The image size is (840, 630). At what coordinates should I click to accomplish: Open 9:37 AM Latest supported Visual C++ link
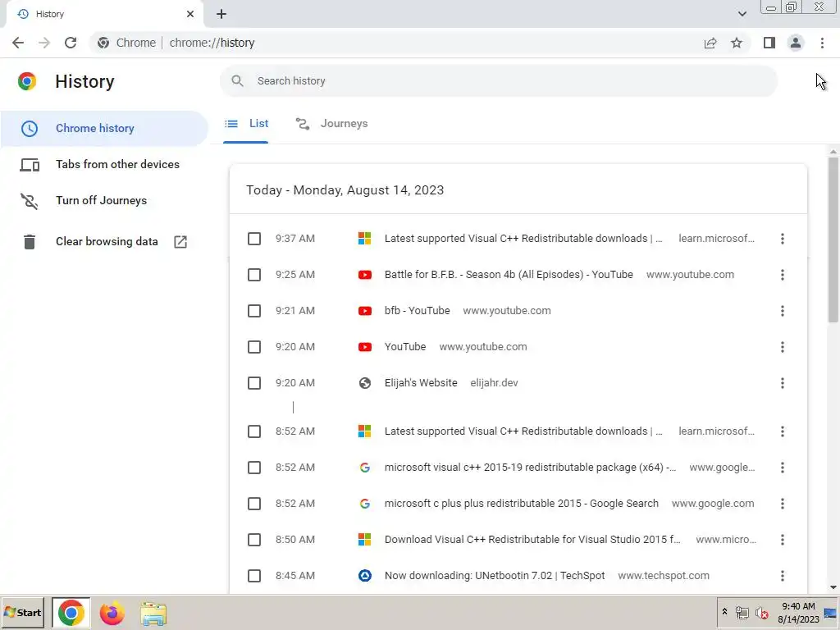523,239
